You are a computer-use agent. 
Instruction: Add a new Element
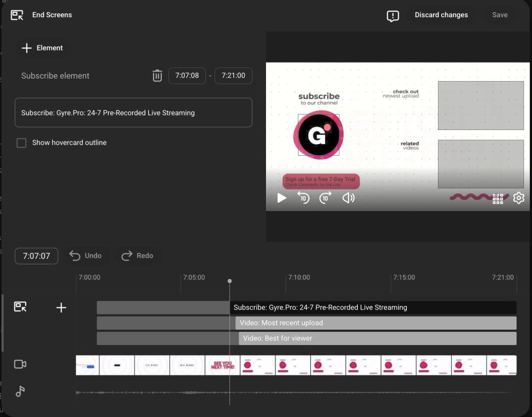click(43, 48)
